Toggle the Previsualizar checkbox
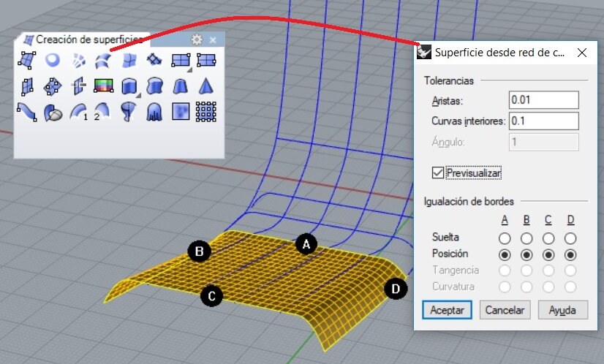604x364 pixels. [437, 172]
